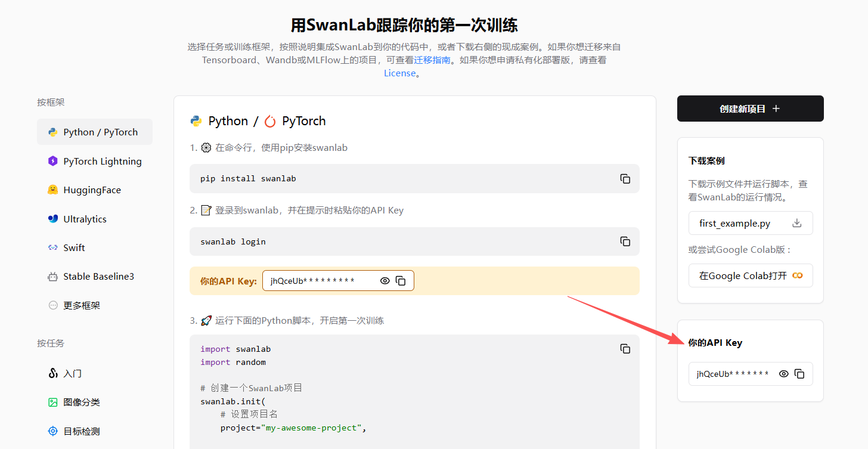Viewport: 868px width, 449px height.
Task: Select 目标检测 task
Action: point(95,431)
